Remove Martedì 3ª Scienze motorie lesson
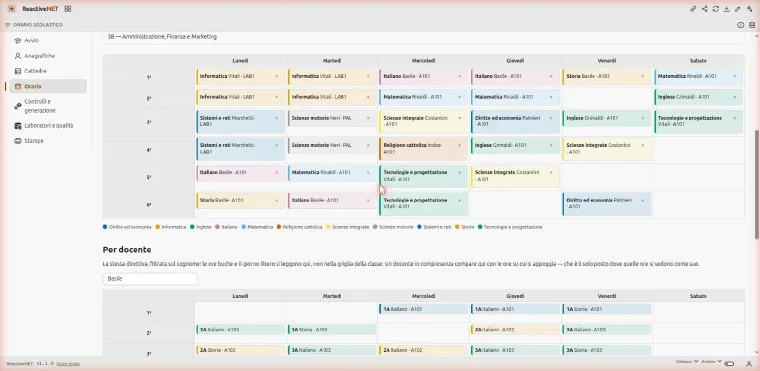760x371 pixels. 368,118
